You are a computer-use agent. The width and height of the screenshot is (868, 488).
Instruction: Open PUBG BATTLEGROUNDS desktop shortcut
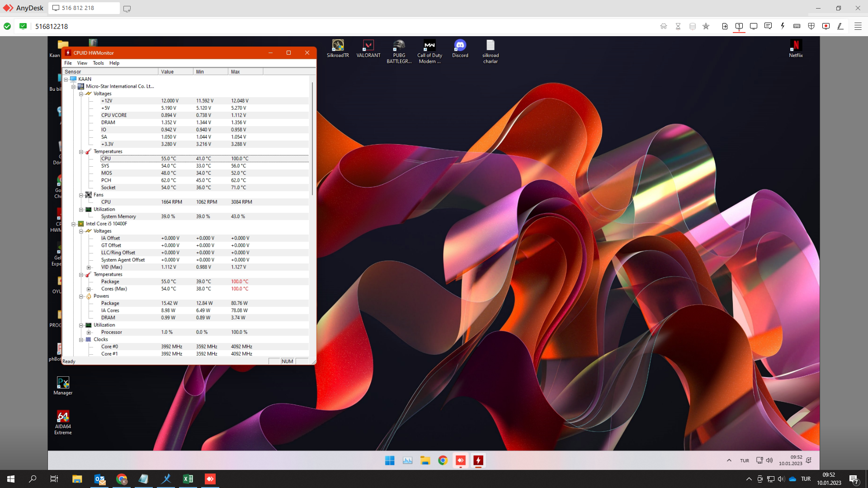click(x=399, y=52)
